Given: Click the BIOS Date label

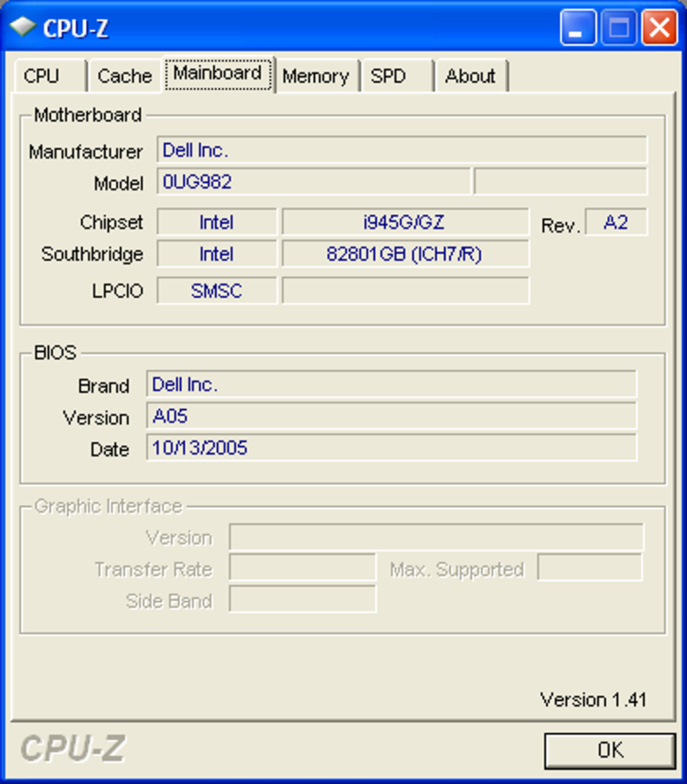Looking at the screenshot, I should [x=110, y=449].
